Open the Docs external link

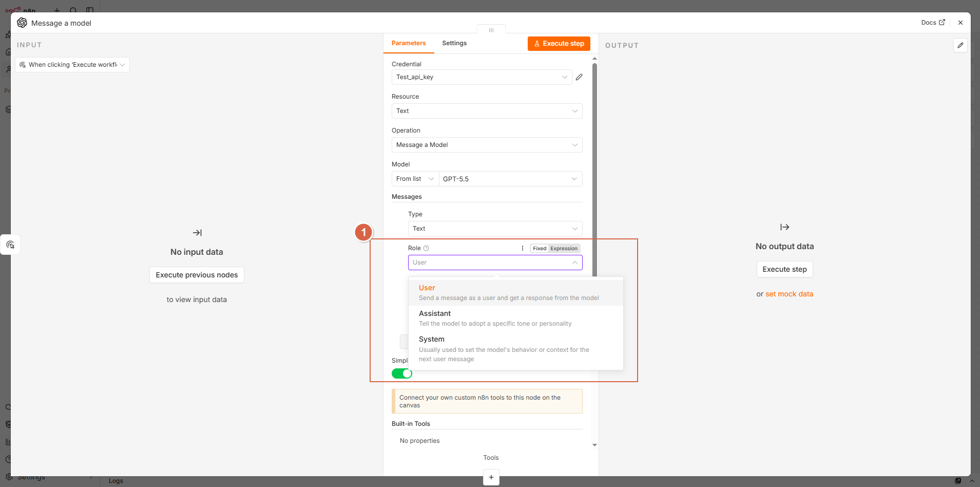933,23
